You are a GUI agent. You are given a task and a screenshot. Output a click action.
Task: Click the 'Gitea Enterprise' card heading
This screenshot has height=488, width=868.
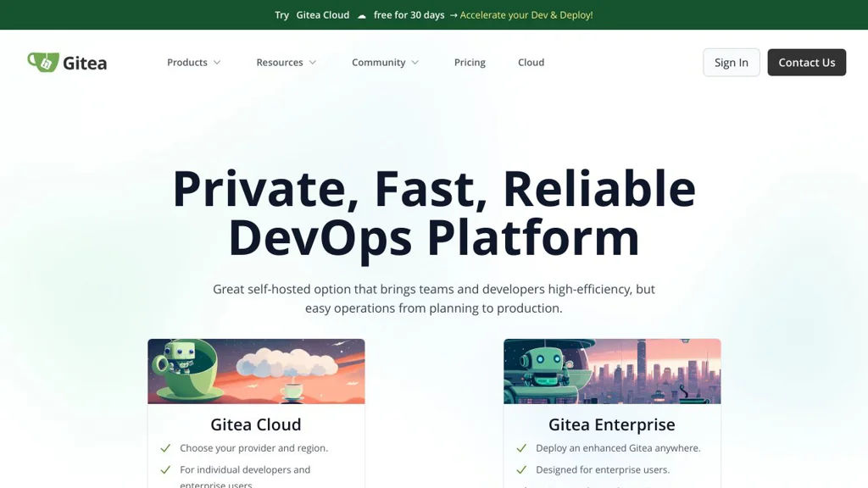(x=612, y=424)
